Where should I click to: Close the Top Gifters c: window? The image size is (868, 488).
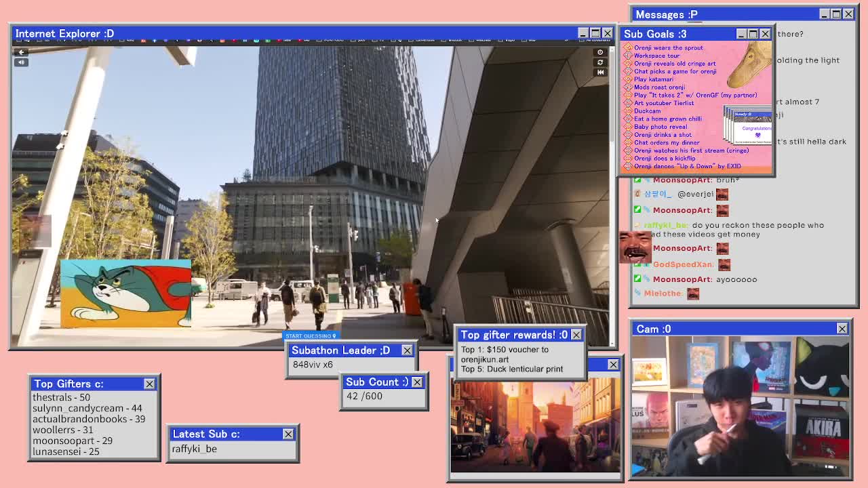click(149, 384)
